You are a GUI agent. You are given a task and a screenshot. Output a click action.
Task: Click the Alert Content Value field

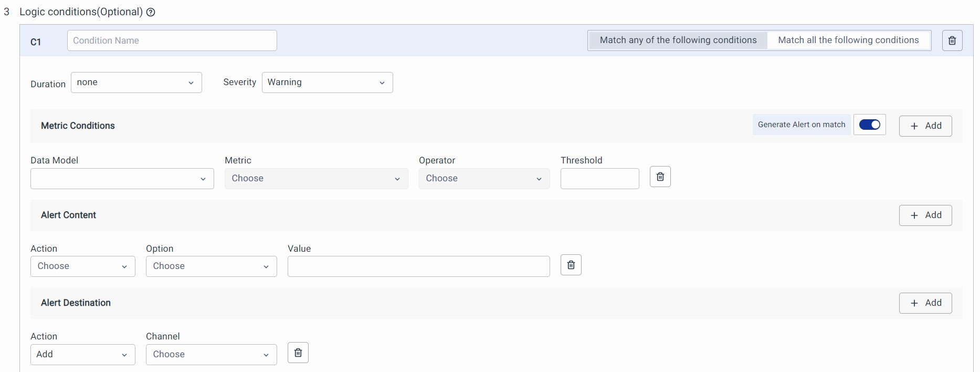click(418, 266)
